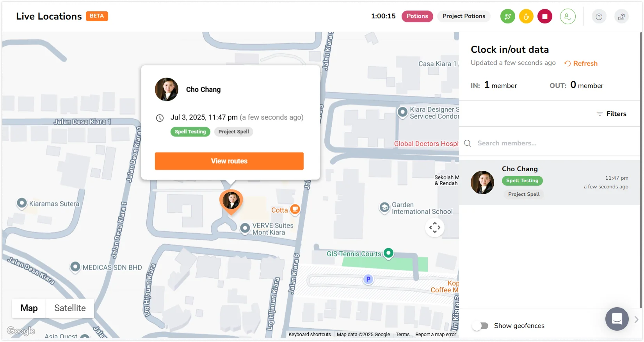Click the View routes button
Screen dimensions: 644x342
coord(229,161)
